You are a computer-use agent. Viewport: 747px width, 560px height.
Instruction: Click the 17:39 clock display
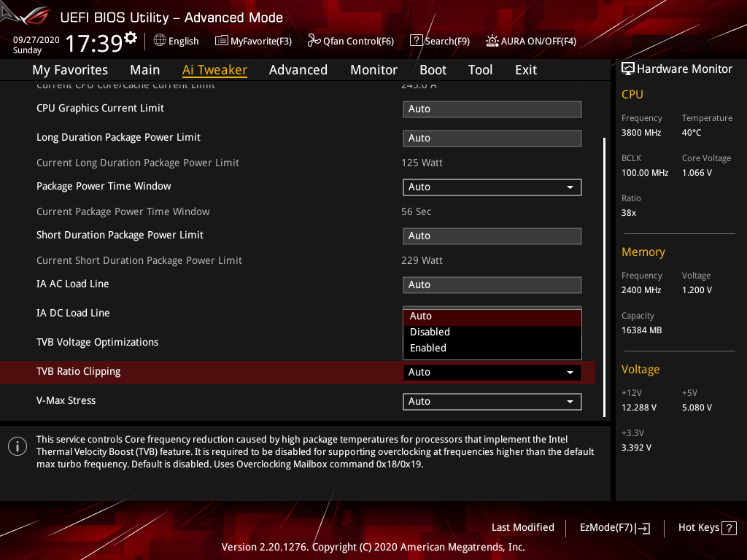click(x=94, y=43)
